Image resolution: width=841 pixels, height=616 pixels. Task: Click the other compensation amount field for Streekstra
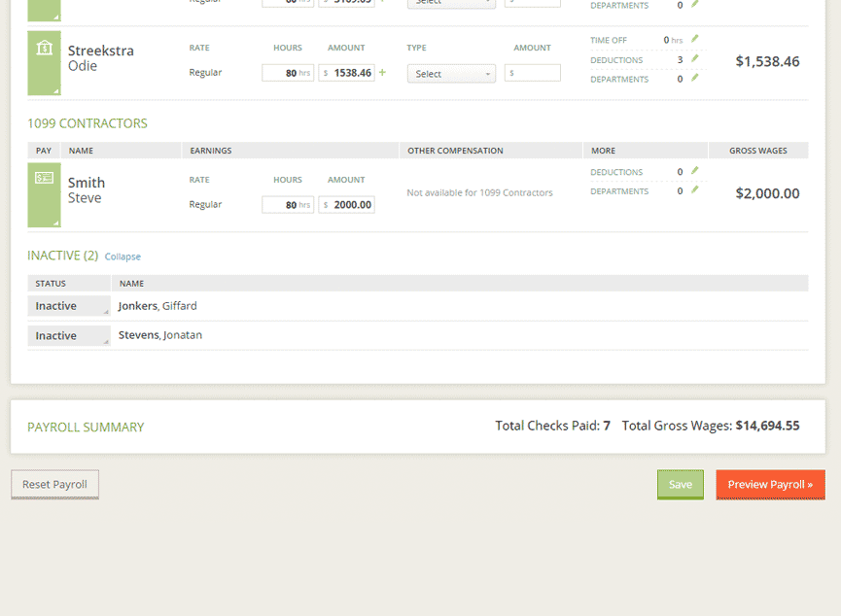coord(533,73)
